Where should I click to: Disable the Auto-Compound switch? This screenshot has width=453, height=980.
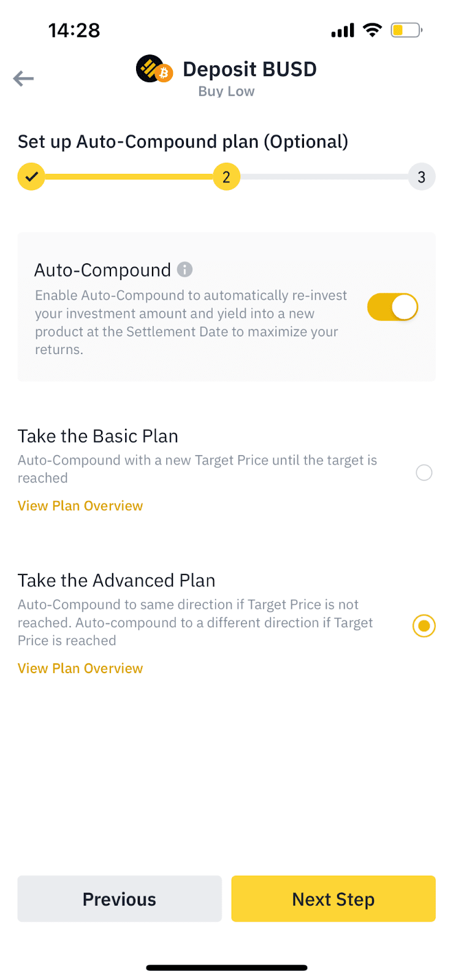[x=392, y=307]
